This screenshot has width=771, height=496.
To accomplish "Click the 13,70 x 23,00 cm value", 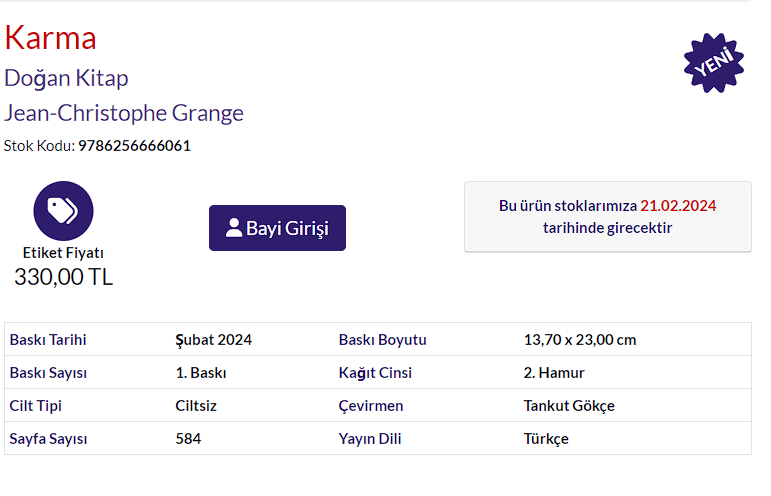I will pos(579,340).
